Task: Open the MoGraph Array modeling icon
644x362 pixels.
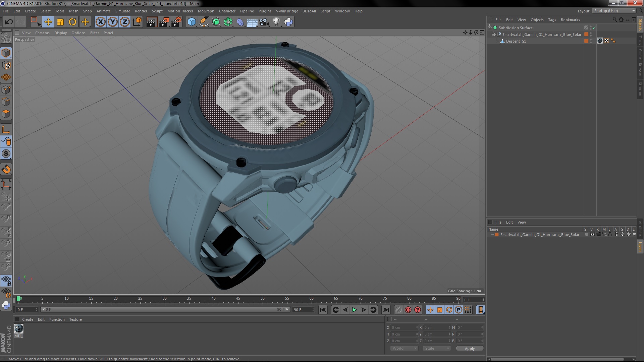Action: pos(228,22)
